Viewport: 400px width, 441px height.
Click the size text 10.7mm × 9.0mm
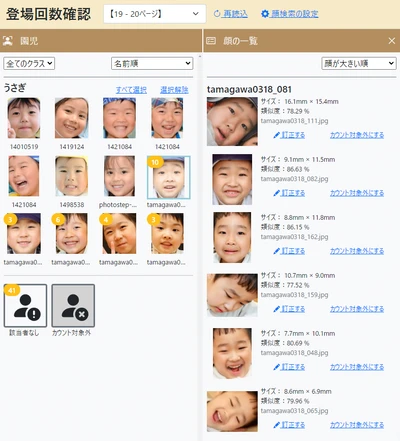pos(309,275)
